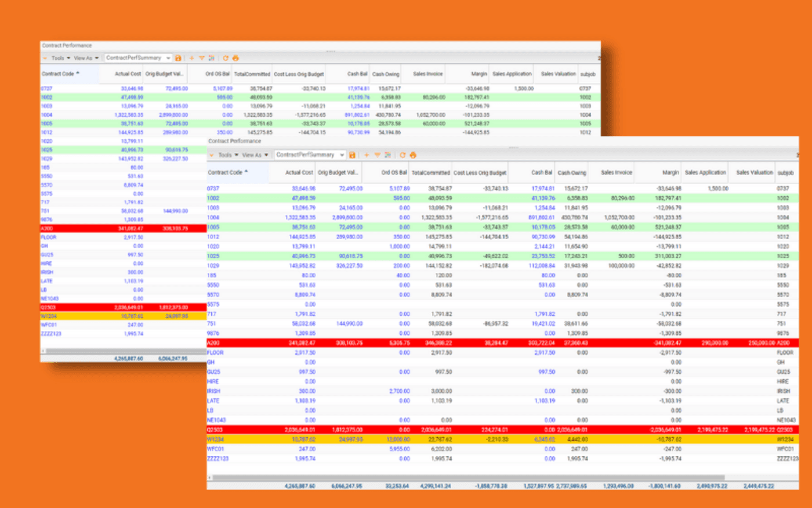
Task: Select contract code Q2503 in the front window
Action: 215,430
